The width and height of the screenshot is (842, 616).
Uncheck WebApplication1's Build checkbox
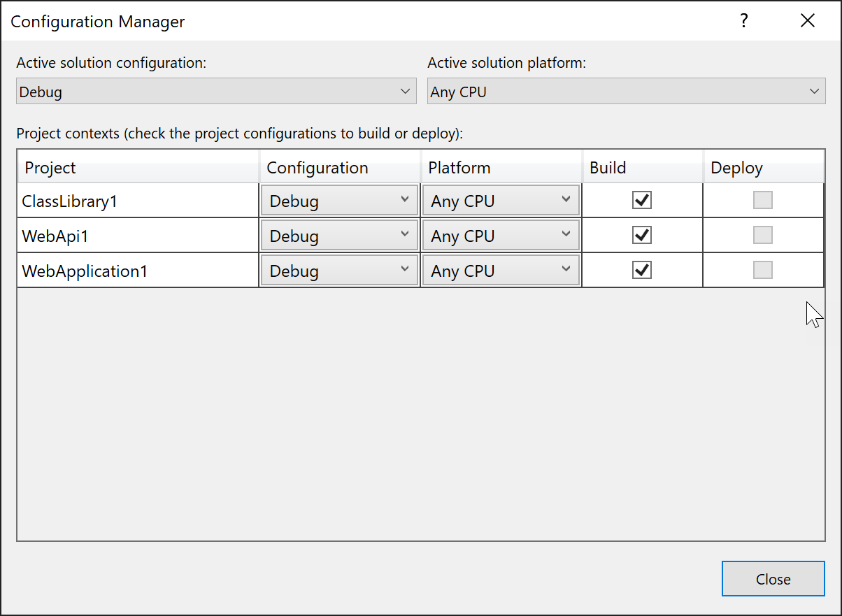pos(641,270)
